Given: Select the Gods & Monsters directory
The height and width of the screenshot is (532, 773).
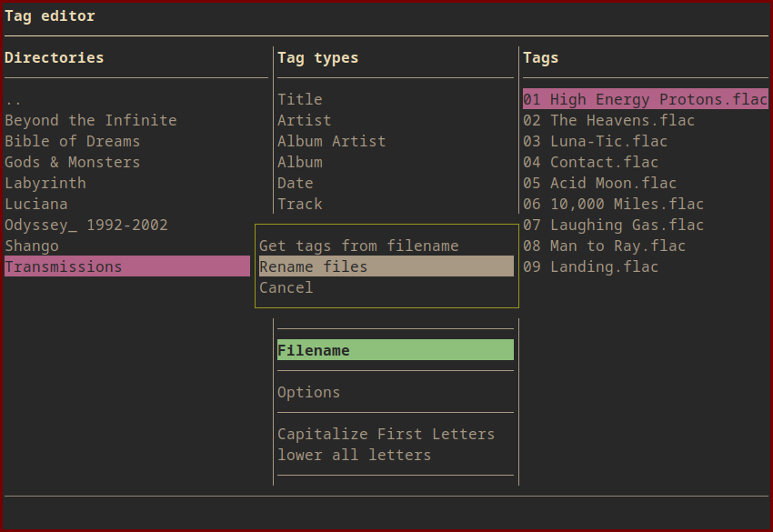Looking at the screenshot, I should pyautogui.click(x=73, y=162).
